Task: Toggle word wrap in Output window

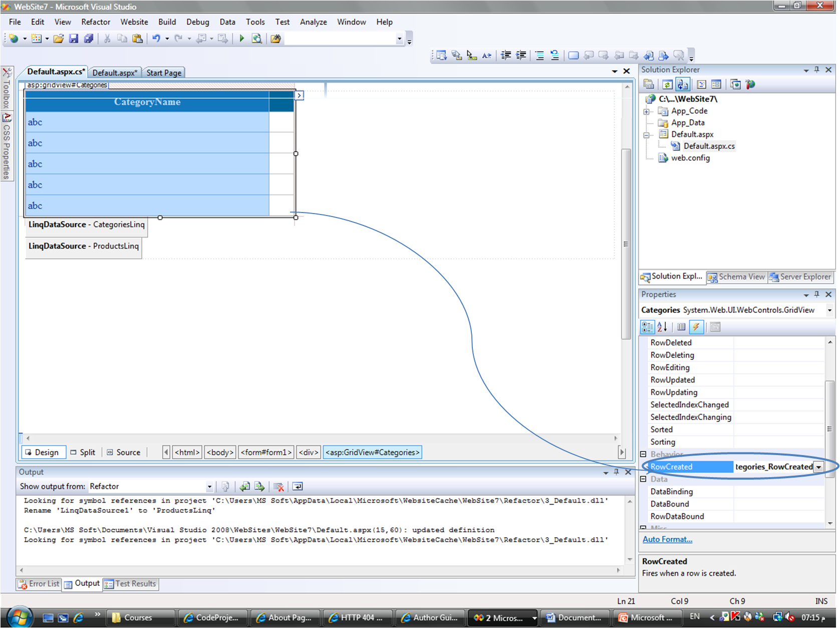Action: pyautogui.click(x=298, y=486)
